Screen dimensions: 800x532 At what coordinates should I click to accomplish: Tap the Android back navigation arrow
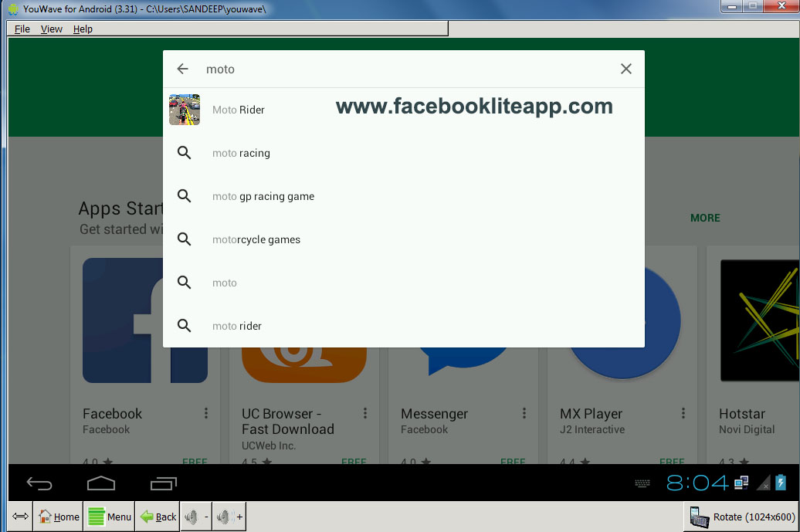coord(39,483)
